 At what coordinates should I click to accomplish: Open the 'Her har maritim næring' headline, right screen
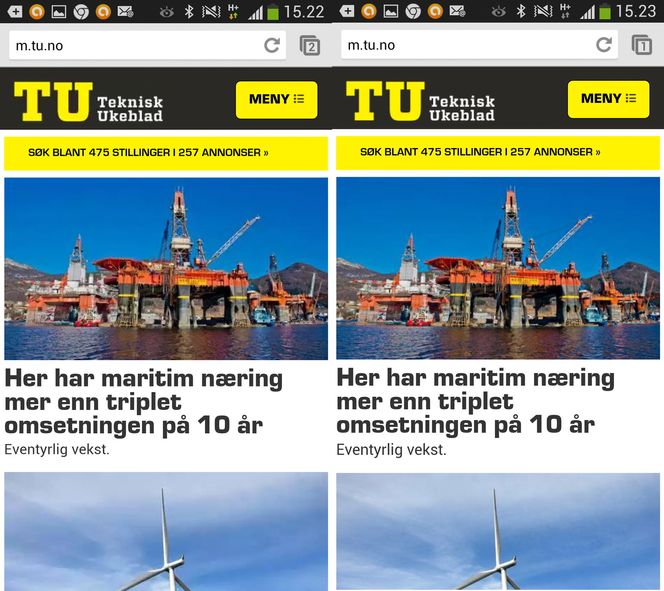(476, 401)
